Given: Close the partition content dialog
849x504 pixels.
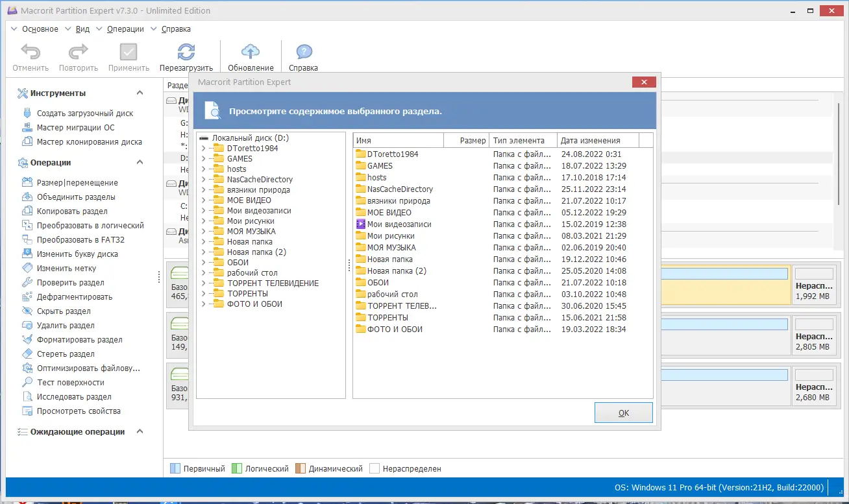Looking at the screenshot, I should point(644,82).
